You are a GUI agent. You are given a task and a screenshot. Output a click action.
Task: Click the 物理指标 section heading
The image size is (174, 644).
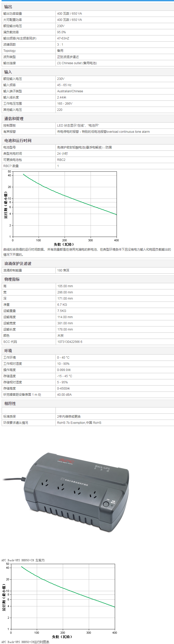click(x=12, y=279)
